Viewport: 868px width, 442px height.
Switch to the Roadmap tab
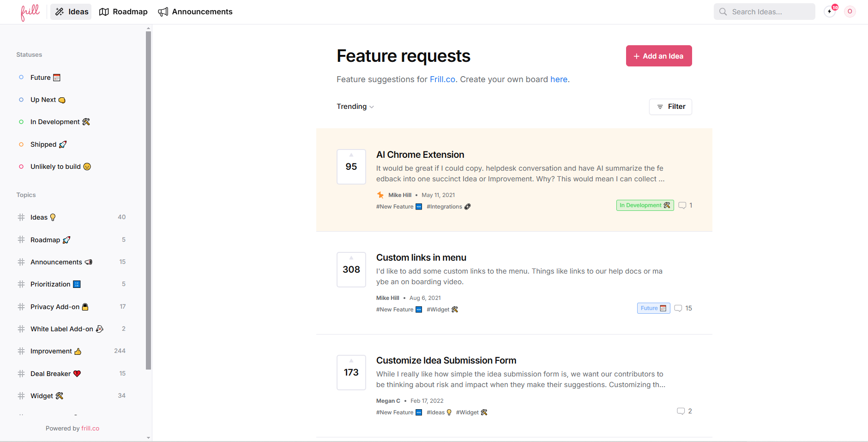(x=123, y=12)
